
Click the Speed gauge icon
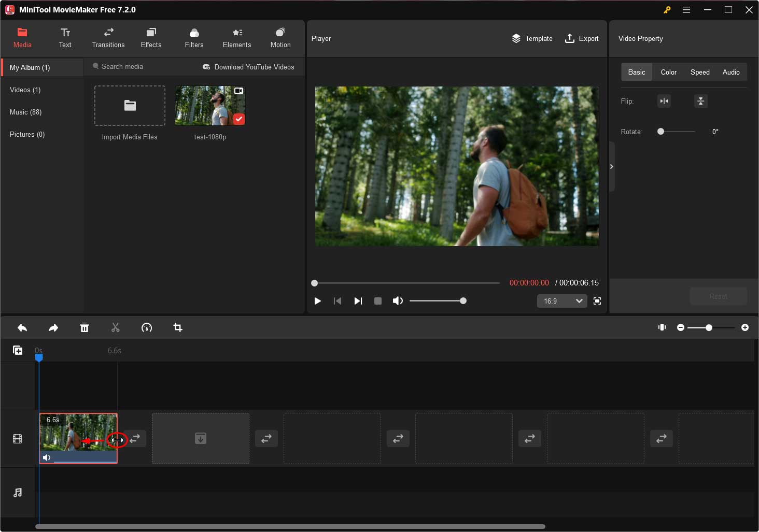(x=147, y=327)
